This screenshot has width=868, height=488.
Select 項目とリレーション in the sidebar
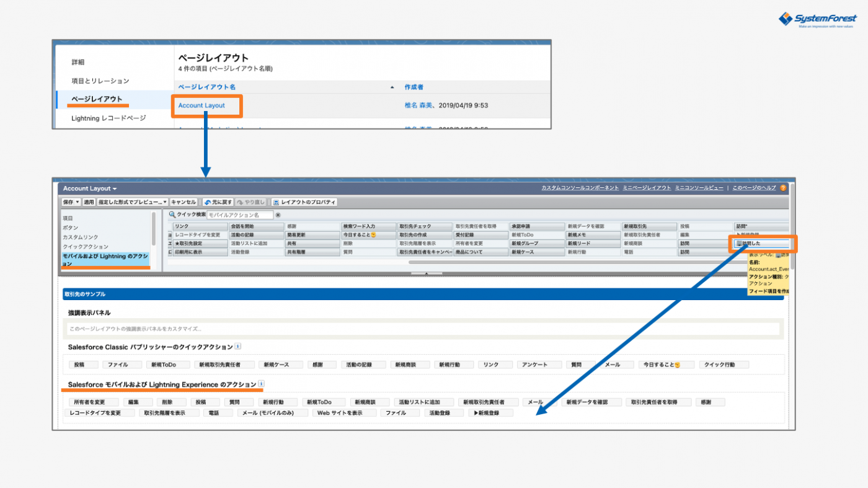pyautogui.click(x=100, y=81)
